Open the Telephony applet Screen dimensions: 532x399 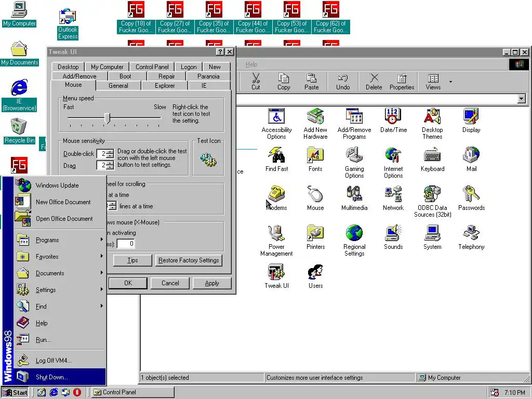471,237
